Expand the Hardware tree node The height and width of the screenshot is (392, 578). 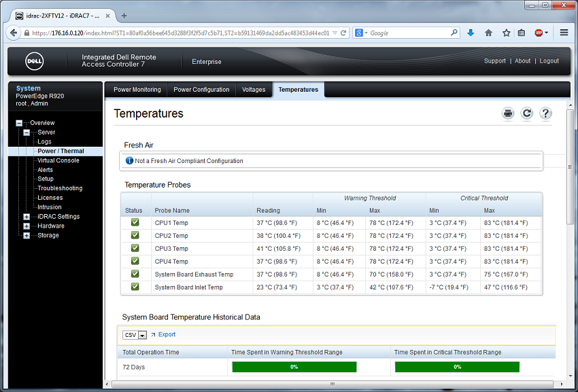27,226
